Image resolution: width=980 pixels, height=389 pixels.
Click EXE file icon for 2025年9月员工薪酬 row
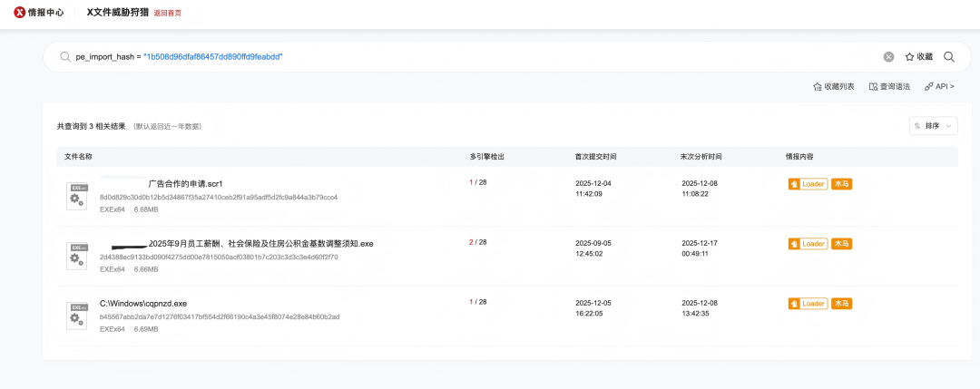click(76, 256)
